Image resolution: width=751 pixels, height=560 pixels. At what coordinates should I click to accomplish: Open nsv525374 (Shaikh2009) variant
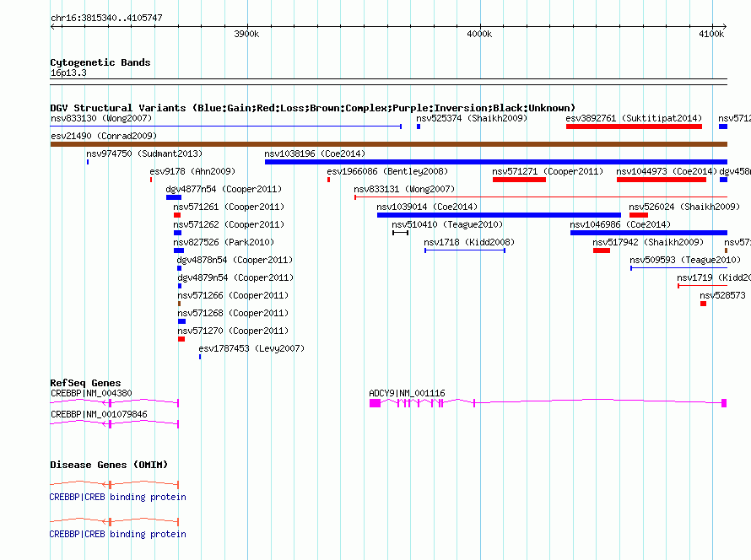point(419,127)
